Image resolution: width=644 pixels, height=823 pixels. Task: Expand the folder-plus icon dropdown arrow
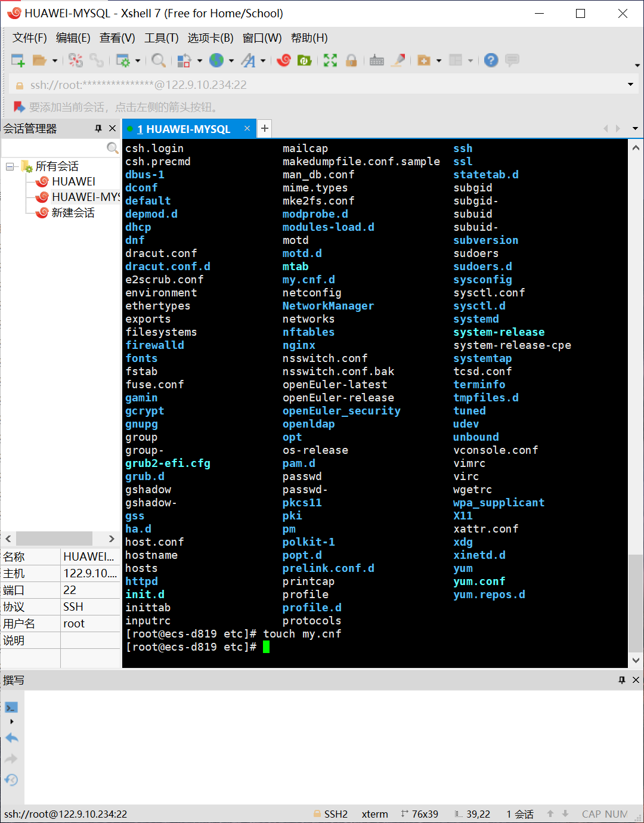tap(439, 60)
